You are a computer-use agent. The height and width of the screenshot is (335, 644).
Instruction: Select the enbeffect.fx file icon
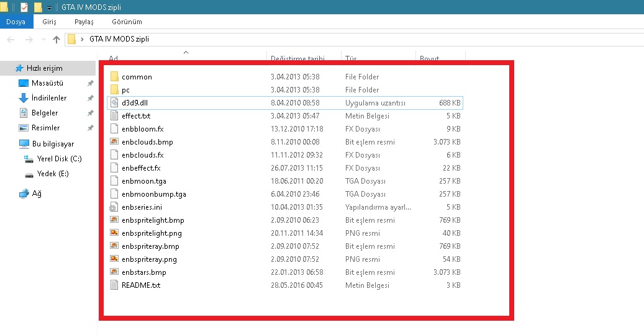pos(115,168)
